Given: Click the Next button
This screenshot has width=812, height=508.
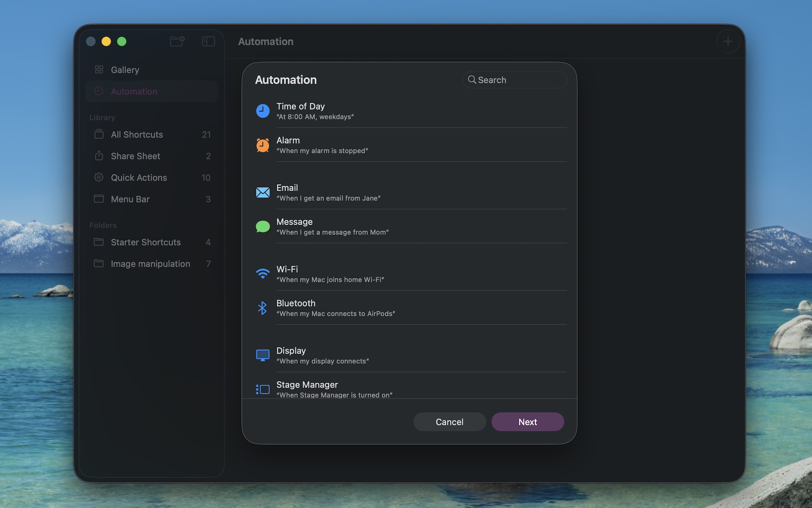Looking at the screenshot, I should pyautogui.click(x=527, y=422).
